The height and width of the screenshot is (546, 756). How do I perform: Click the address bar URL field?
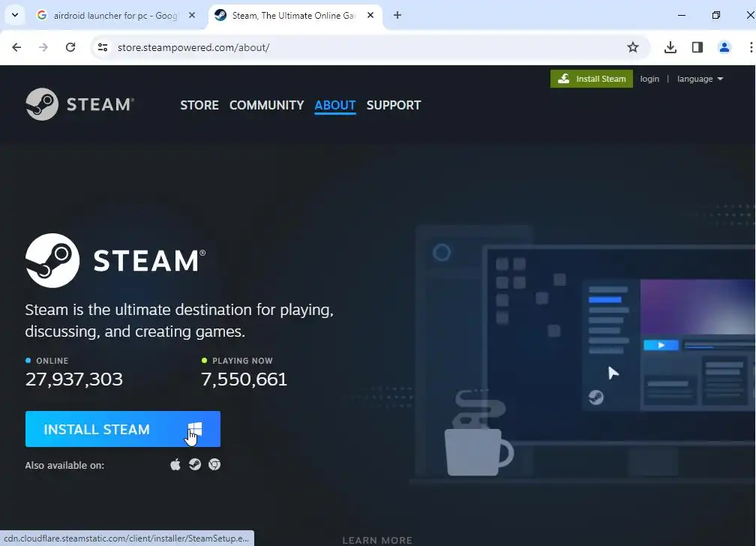pos(369,47)
